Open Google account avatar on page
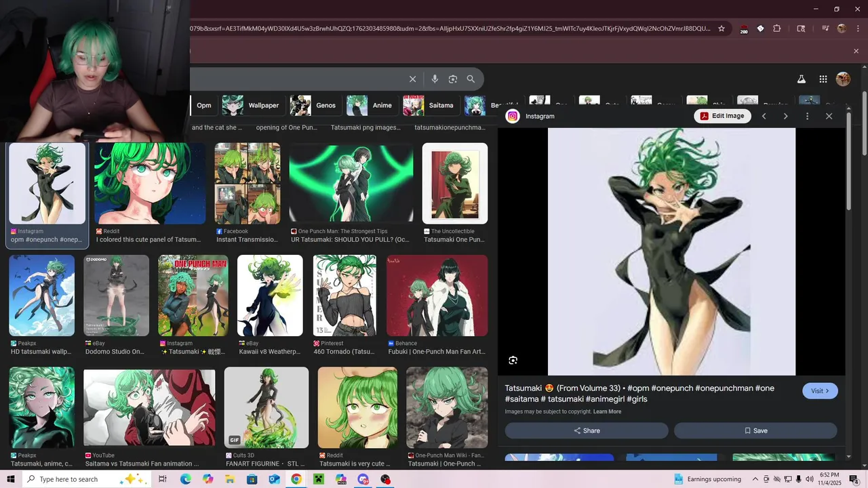The width and height of the screenshot is (868, 488). click(843, 79)
